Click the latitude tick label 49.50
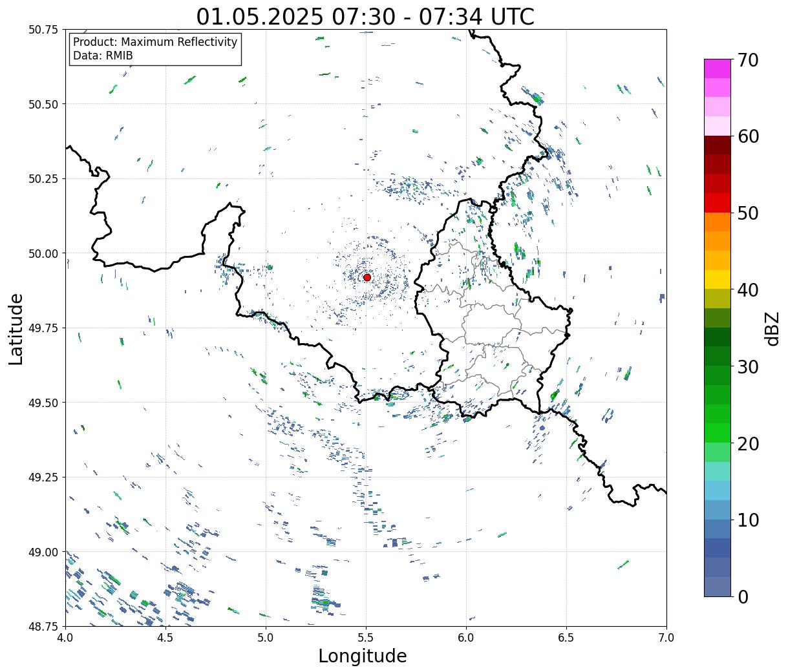The height and width of the screenshot is (672, 788). tap(43, 403)
